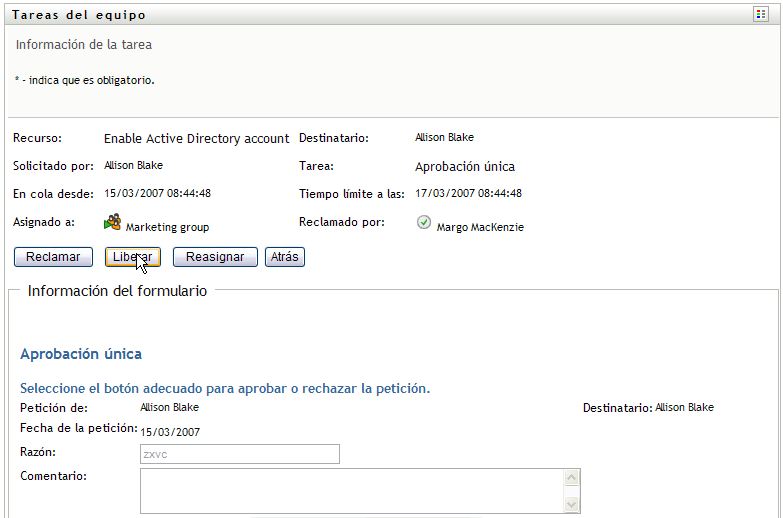
Task: Click the Tiempo límite date 17/03/2007 08:44:48
Action: 468,193
